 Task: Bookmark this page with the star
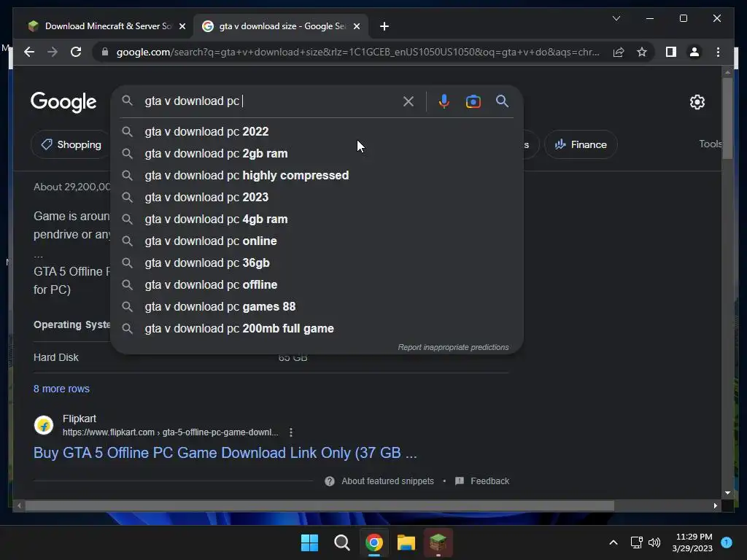[642, 52]
